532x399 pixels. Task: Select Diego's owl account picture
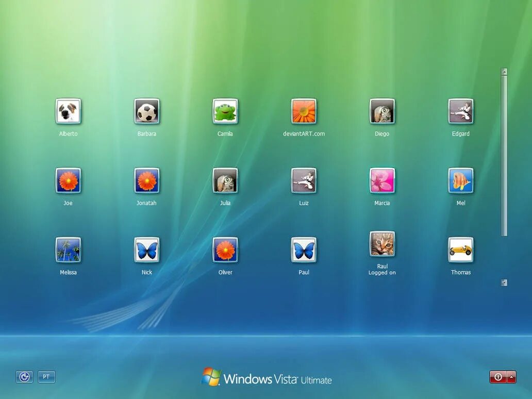pyautogui.click(x=382, y=111)
